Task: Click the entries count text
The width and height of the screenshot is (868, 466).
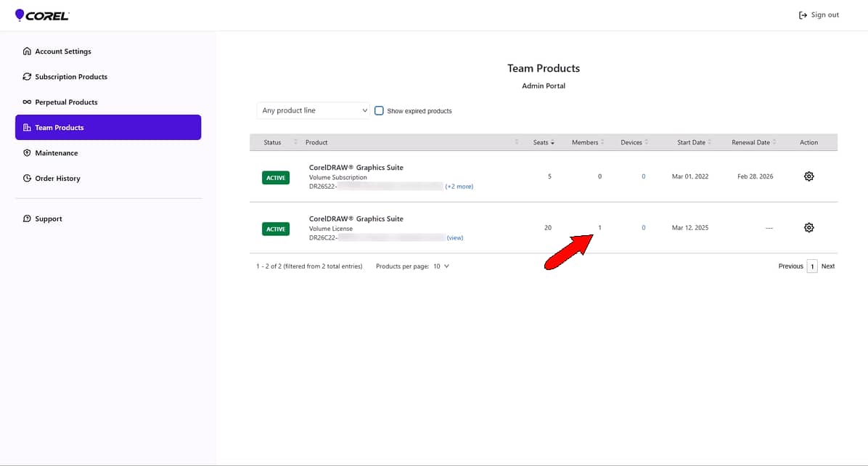Action: (x=309, y=266)
